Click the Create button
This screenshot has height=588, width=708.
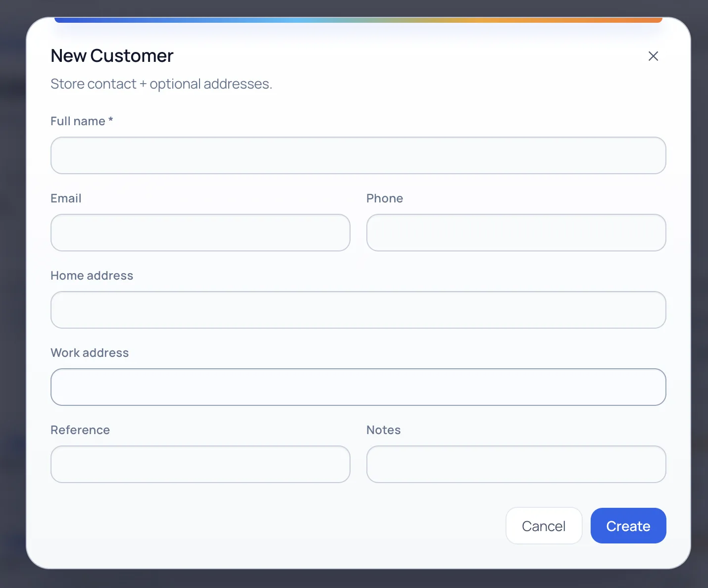click(628, 526)
